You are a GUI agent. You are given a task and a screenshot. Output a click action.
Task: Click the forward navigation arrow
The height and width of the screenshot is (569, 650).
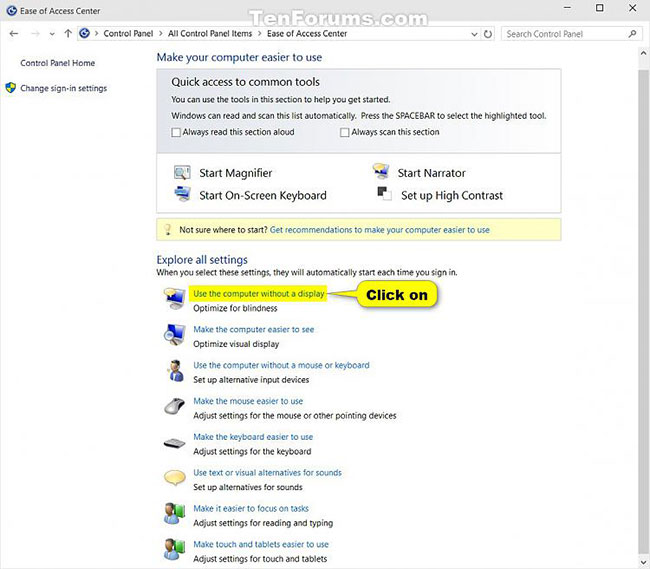coord(36,34)
